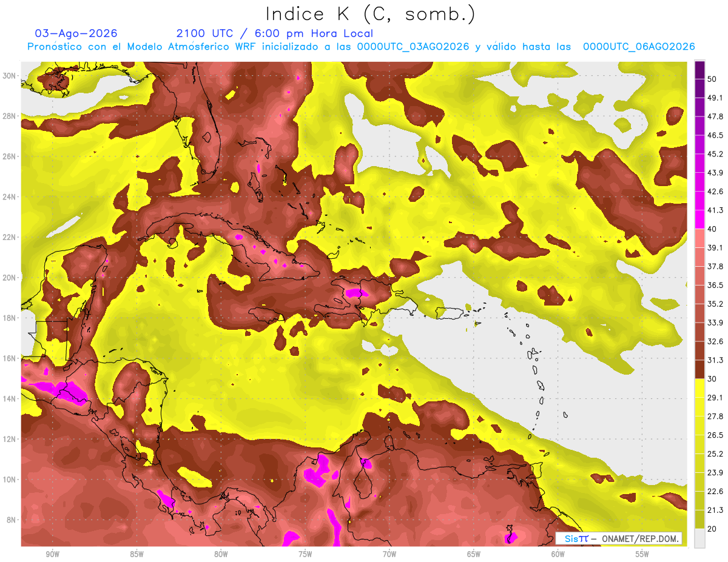Pick the olive colorbar segment between 20 and 21.3

[699, 519]
